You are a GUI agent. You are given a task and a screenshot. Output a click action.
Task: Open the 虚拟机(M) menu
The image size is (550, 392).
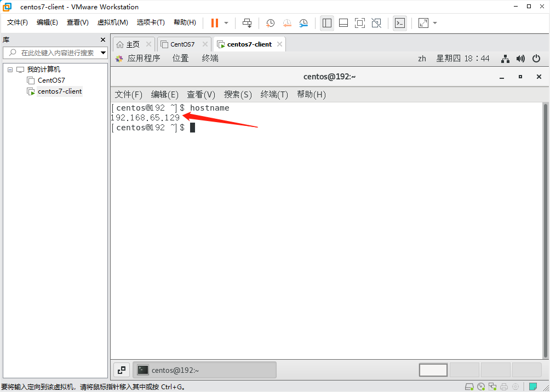113,22
